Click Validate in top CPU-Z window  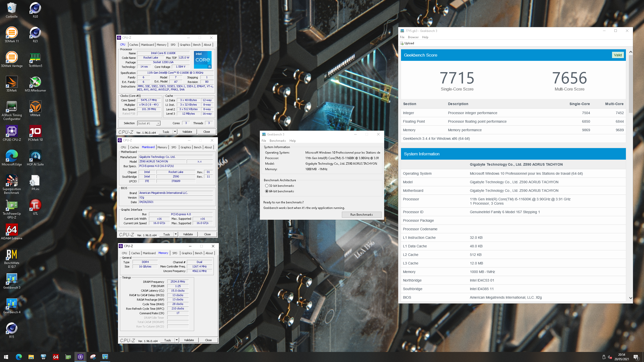187,132
